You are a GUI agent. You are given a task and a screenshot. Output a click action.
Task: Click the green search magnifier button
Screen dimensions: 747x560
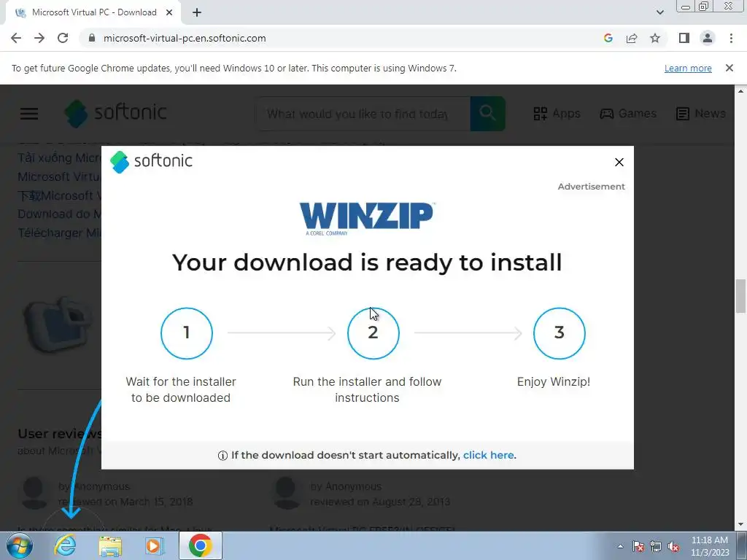pyautogui.click(x=488, y=114)
